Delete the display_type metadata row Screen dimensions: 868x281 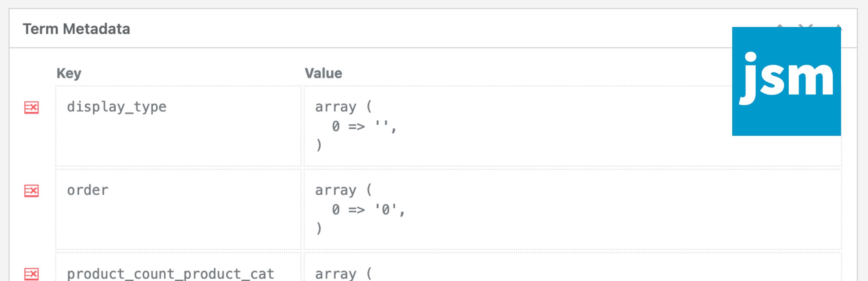[x=31, y=107]
